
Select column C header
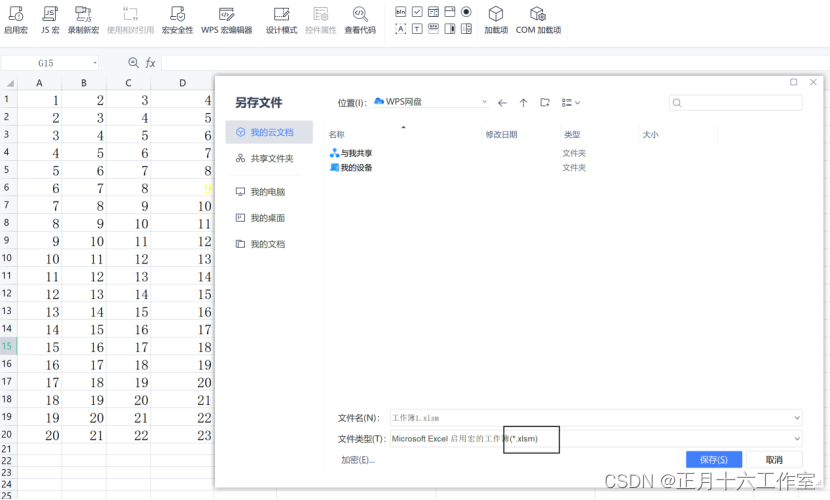(x=128, y=83)
